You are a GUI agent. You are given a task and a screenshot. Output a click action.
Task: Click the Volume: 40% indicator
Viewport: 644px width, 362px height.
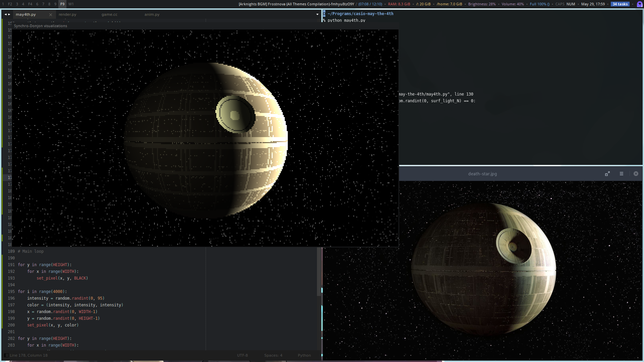tap(513, 4)
